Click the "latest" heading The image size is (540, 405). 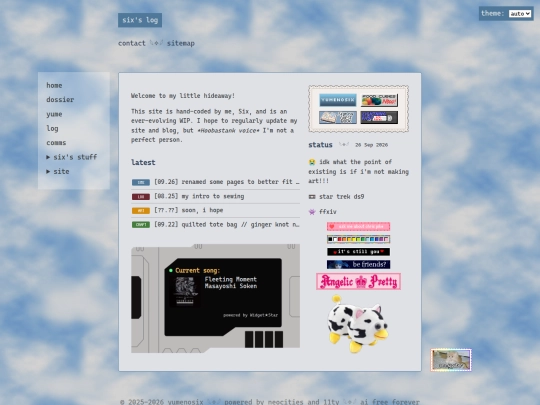(143, 163)
